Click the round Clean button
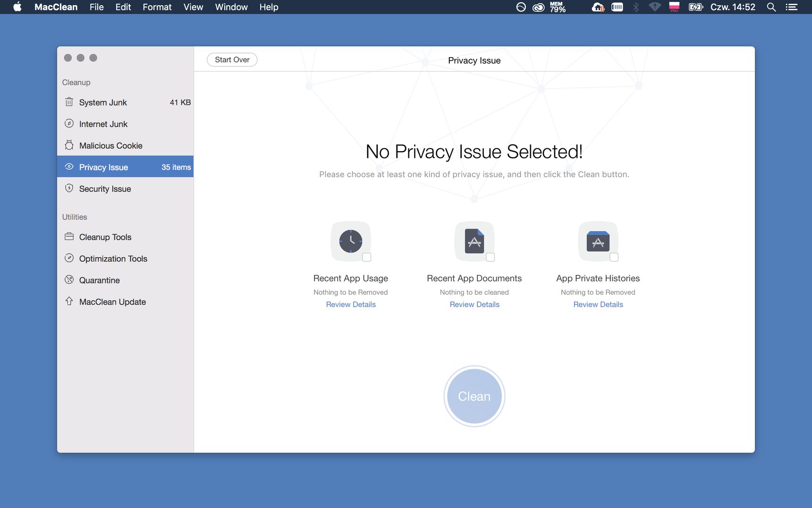812x508 pixels. pos(474,396)
